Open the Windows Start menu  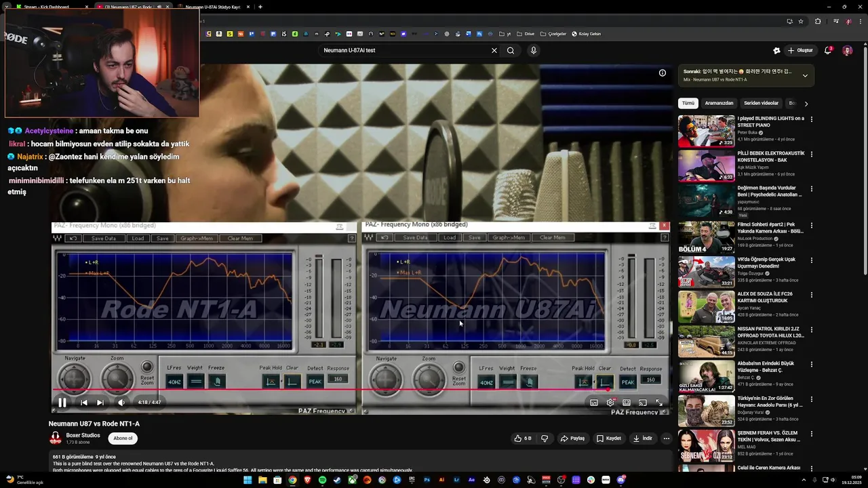(x=248, y=480)
